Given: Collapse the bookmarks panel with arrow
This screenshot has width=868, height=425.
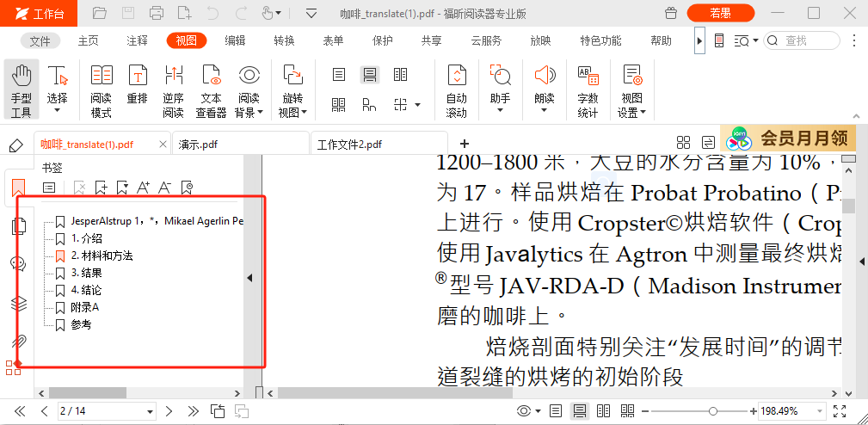Looking at the screenshot, I should tap(249, 279).
